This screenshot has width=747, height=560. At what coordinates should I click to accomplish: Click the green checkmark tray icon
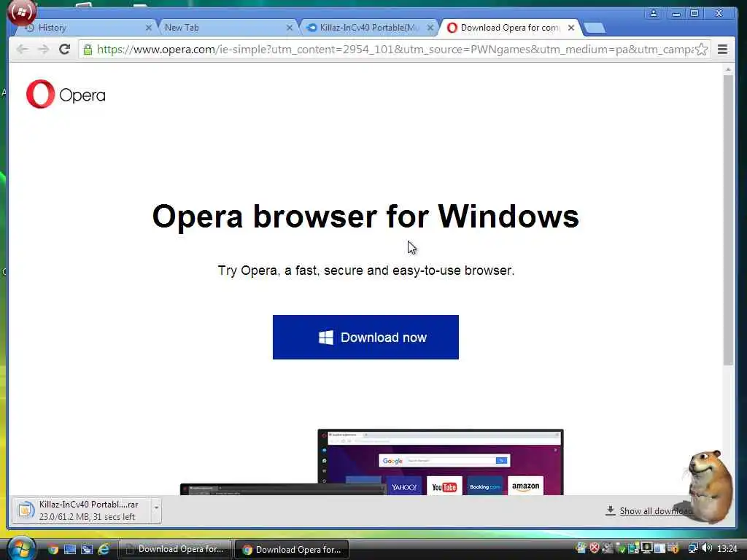point(620,548)
